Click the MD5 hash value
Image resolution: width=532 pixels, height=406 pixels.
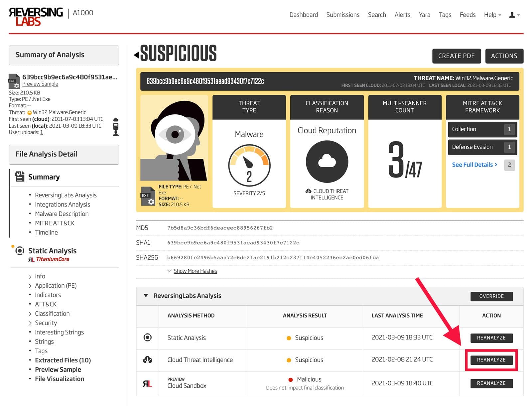(220, 228)
